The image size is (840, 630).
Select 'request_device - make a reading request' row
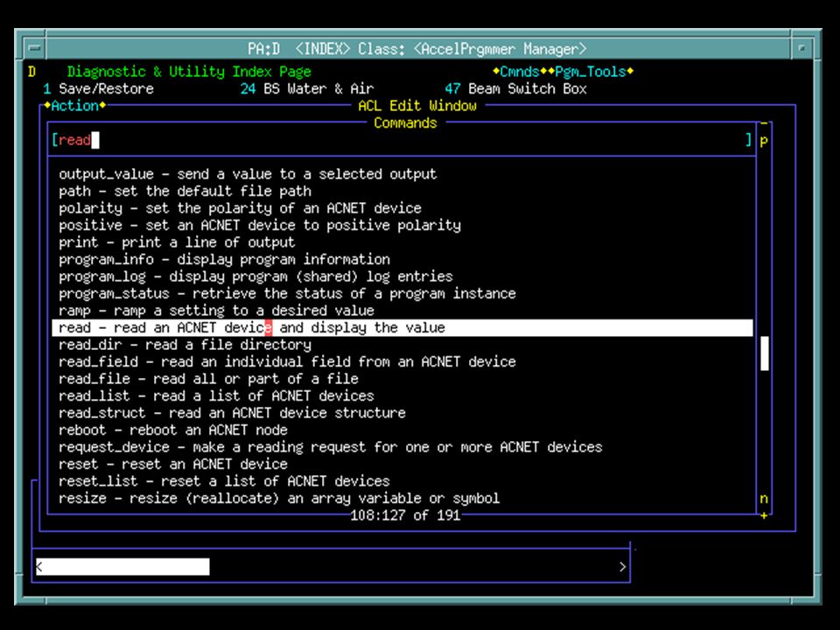pyautogui.click(x=402, y=447)
